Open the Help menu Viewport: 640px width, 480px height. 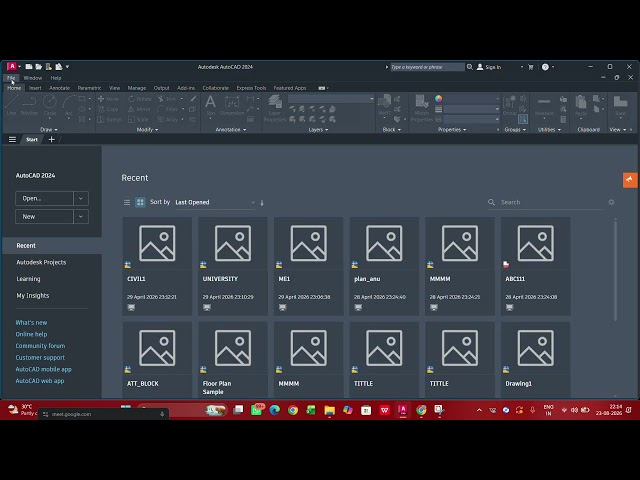pos(56,78)
